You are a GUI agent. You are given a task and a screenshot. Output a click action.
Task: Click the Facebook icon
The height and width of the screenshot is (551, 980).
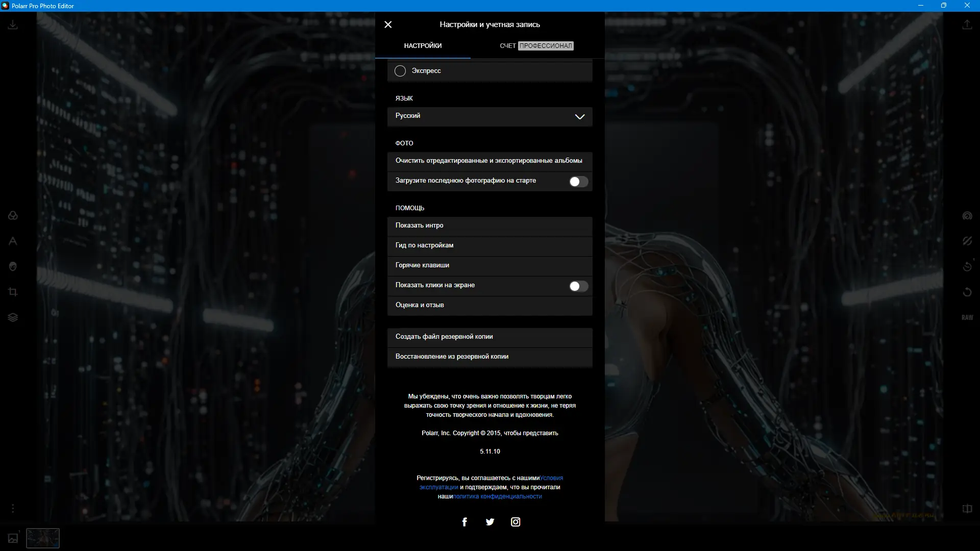(464, 522)
